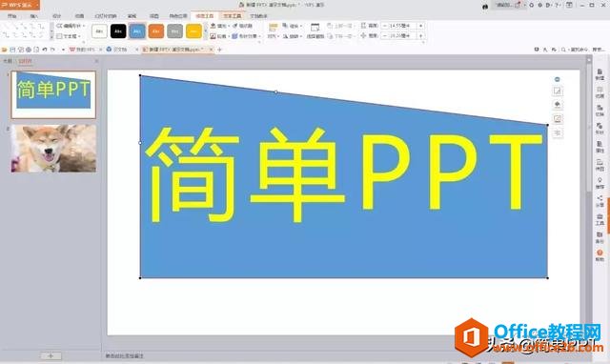Close the slide thumbnail panel
Image resolution: width=610 pixels, height=364 pixels.
[96, 61]
